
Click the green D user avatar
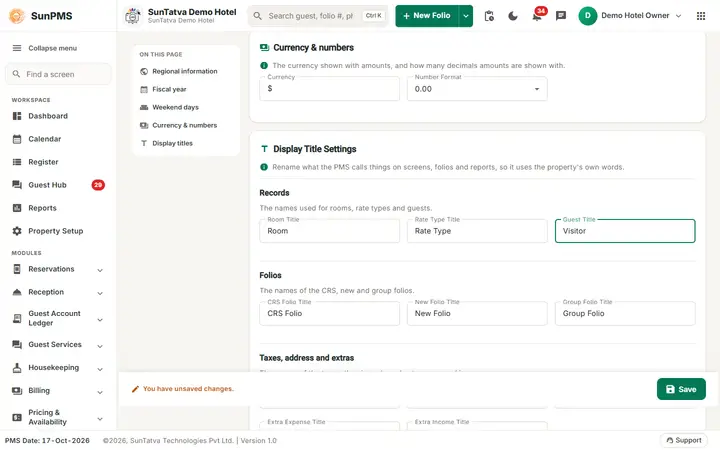pyautogui.click(x=587, y=16)
